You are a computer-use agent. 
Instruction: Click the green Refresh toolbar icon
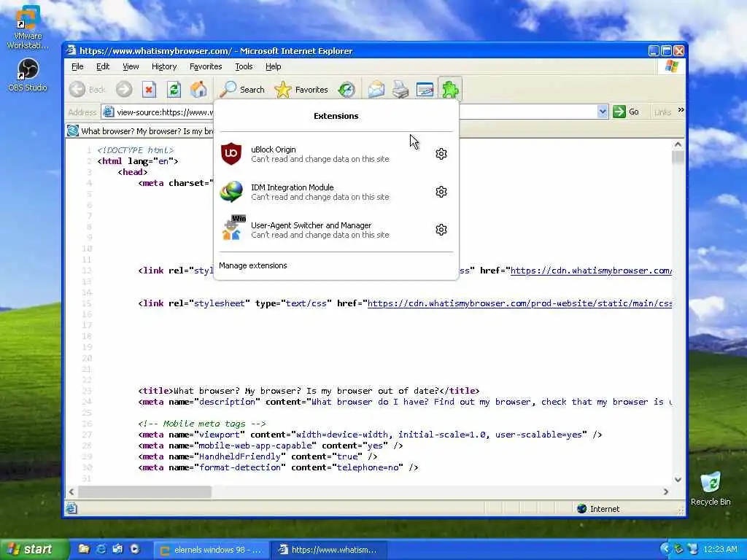[x=174, y=90]
